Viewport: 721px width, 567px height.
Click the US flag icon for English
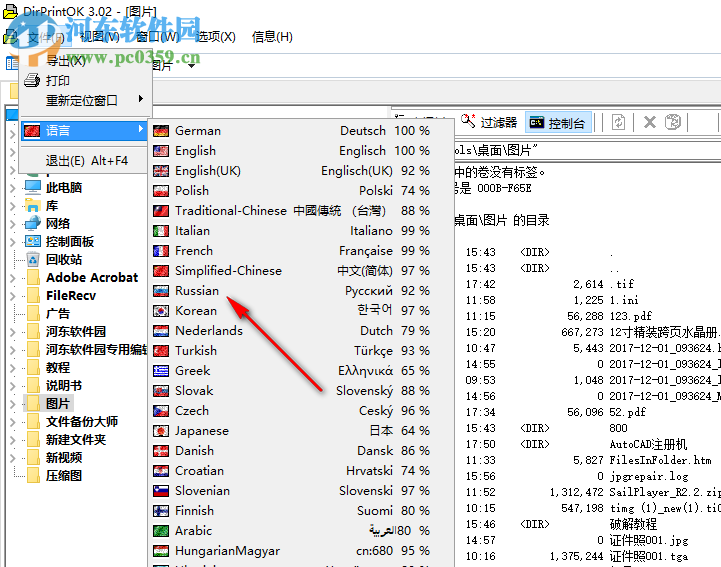(x=161, y=151)
